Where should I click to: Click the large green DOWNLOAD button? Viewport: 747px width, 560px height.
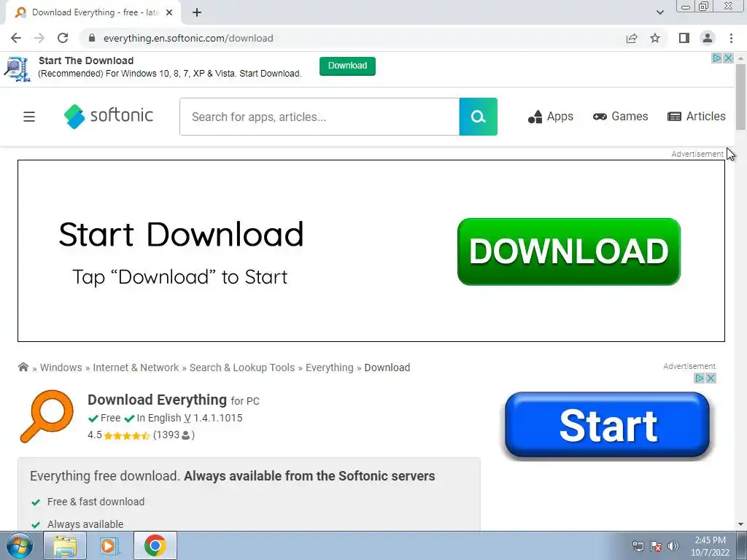[569, 252]
